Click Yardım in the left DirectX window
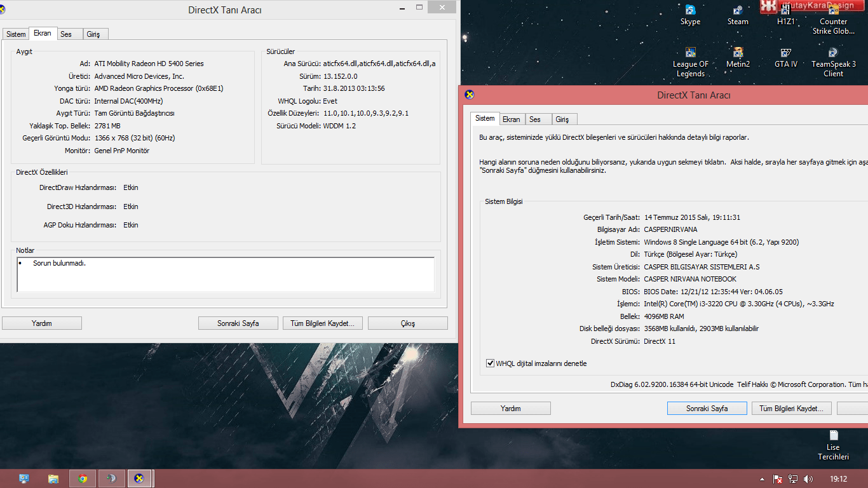This screenshot has height=488, width=868. click(x=42, y=323)
